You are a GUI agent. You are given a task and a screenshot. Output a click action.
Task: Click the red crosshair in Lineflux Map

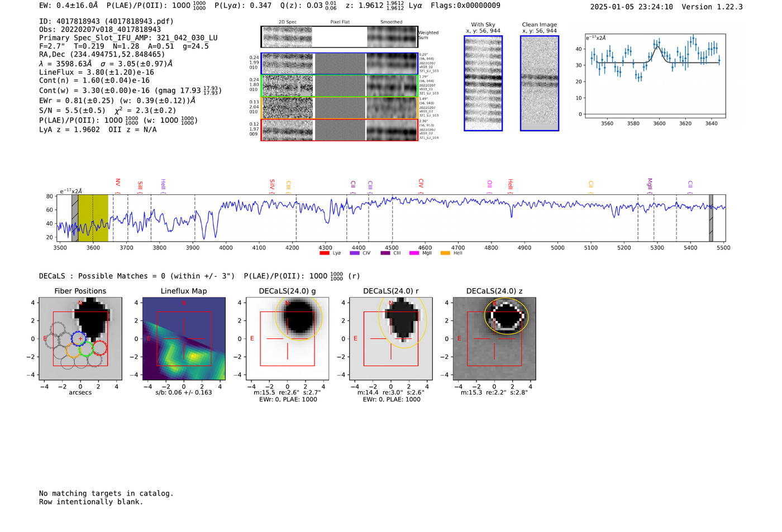(x=184, y=338)
